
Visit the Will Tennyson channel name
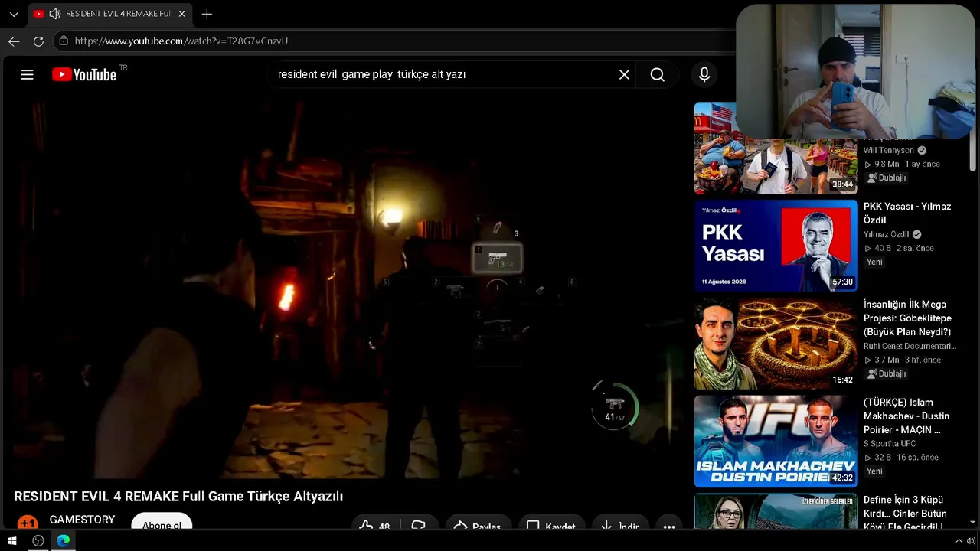coord(889,151)
